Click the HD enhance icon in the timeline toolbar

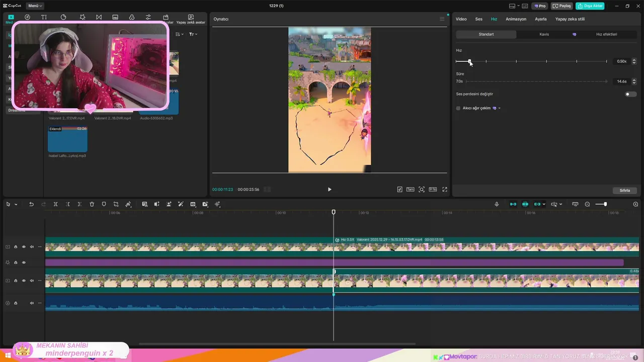point(193,204)
